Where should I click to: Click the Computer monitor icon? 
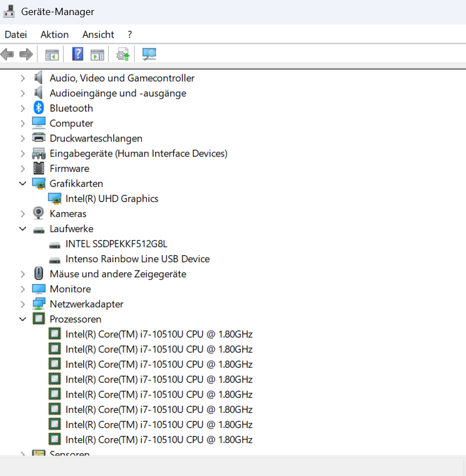click(39, 123)
